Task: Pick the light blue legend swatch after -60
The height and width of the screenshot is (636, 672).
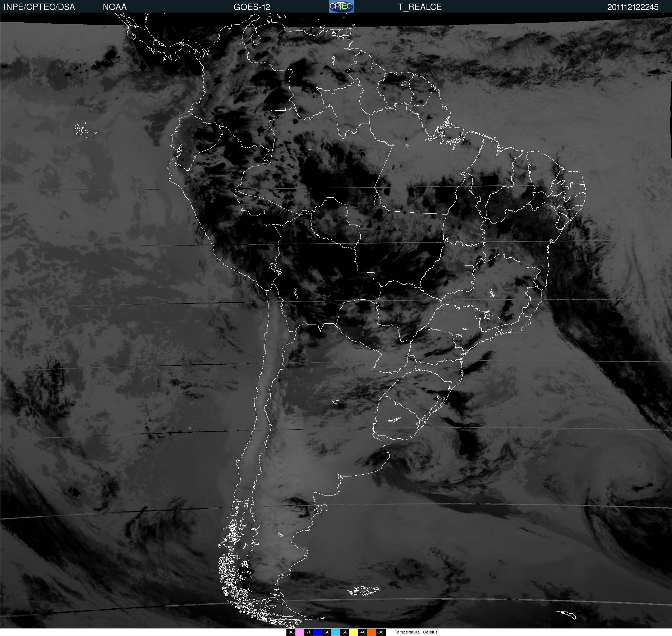Action: pos(336,632)
